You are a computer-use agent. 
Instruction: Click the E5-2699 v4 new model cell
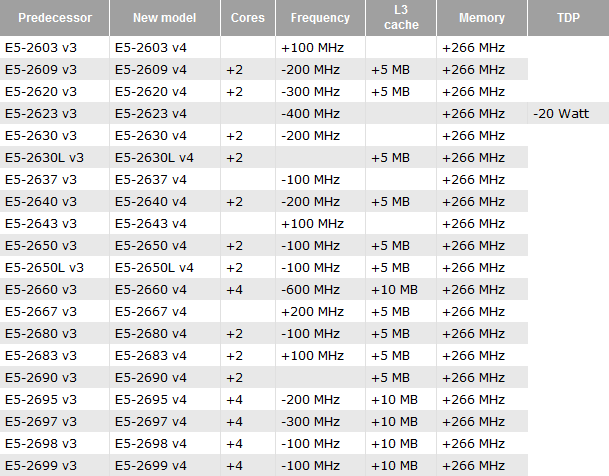(x=150, y=465)
